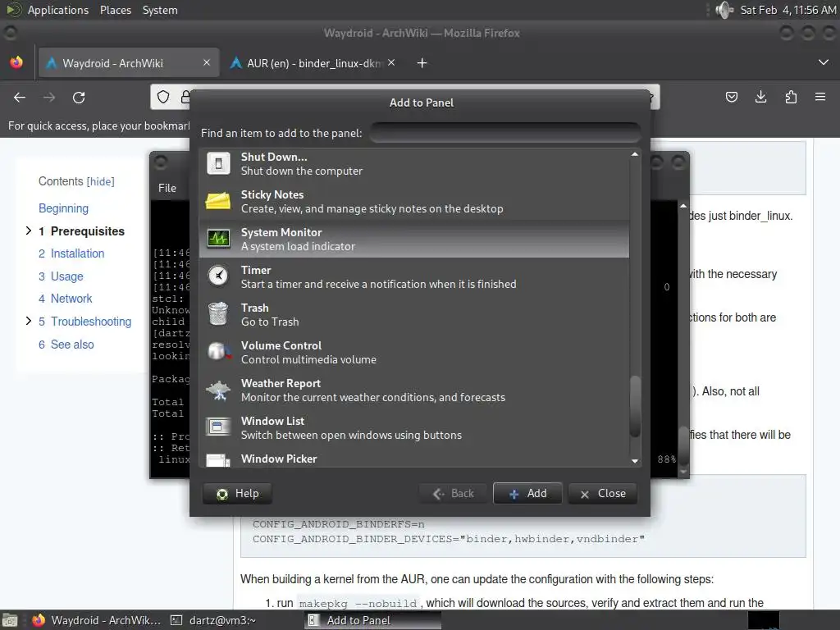Viewport: 840px width, 630px height.
Task: Select the Weather Report row text
Action: point(414,390)
